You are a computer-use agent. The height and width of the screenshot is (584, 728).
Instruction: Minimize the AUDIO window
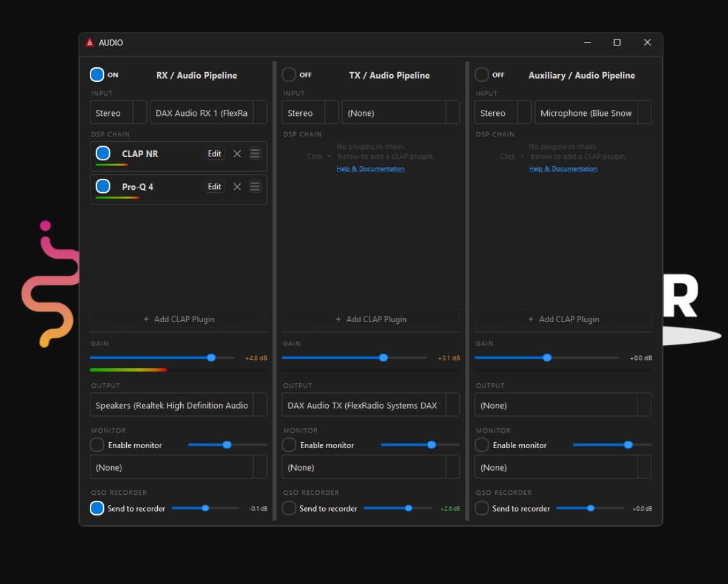coord(587,42)
